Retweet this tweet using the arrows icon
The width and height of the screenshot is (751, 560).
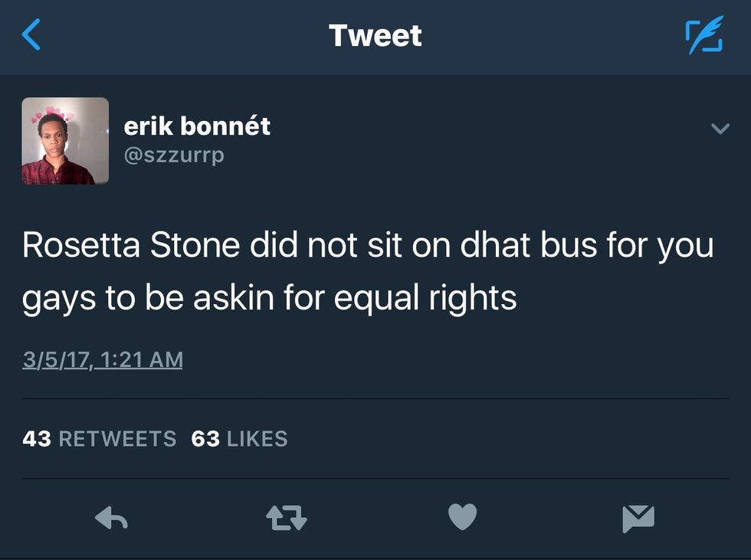point(286,519)
